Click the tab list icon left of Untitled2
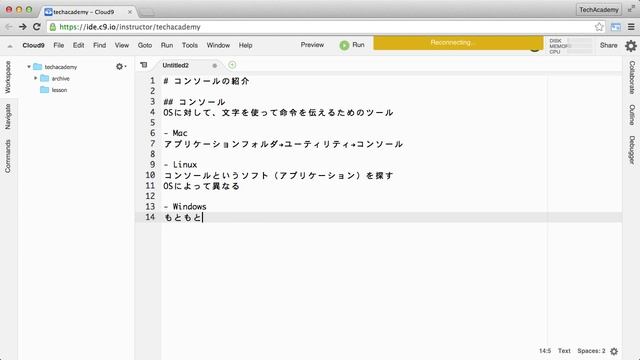This screenshot has width=640, height=360. pos(144,65)
